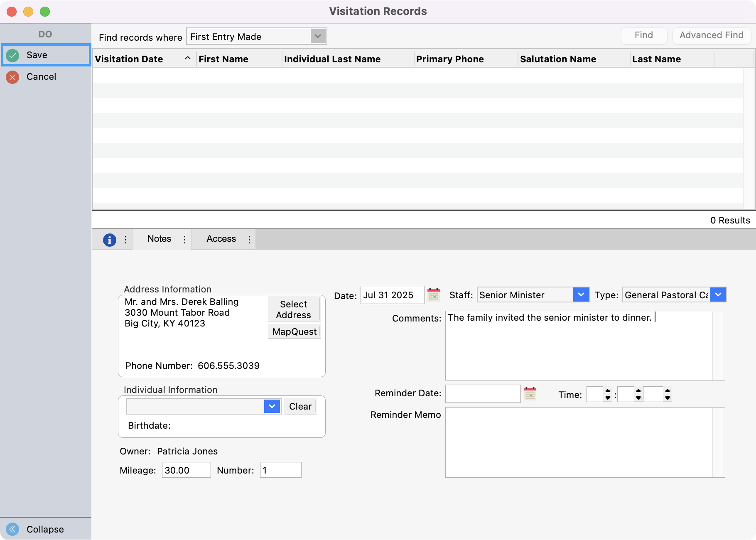The width and height of the screenshot is (756, 540).
Task: Click inside the Mileage field
Action: point(186,470)
